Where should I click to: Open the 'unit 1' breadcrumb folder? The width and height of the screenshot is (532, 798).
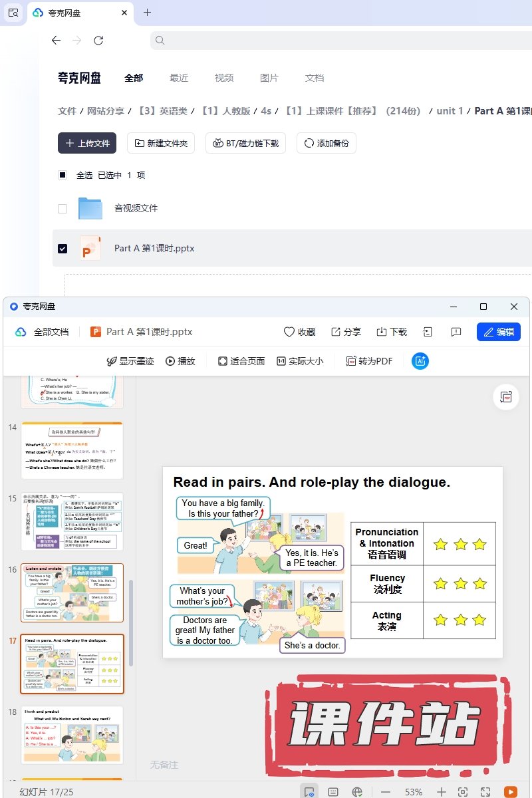[450, 111]
